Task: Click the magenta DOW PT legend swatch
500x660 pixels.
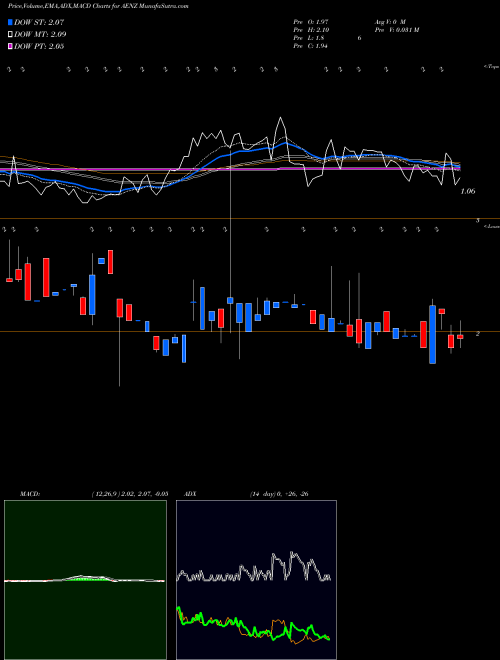Action: (10, 46)
